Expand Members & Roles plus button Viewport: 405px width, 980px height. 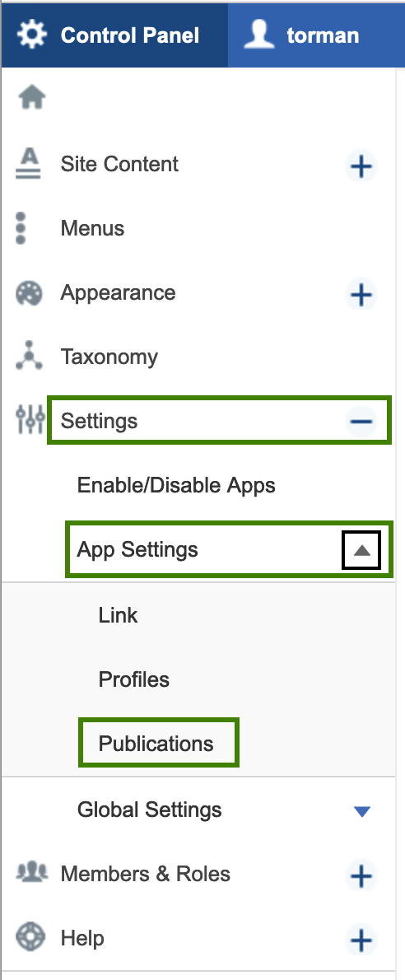click(361, 876)
